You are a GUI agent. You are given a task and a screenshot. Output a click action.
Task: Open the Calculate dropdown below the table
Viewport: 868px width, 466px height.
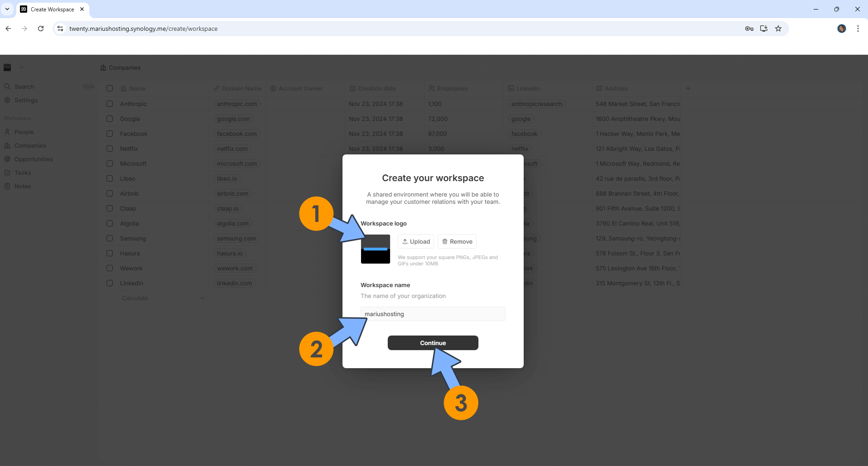point(163,298)
